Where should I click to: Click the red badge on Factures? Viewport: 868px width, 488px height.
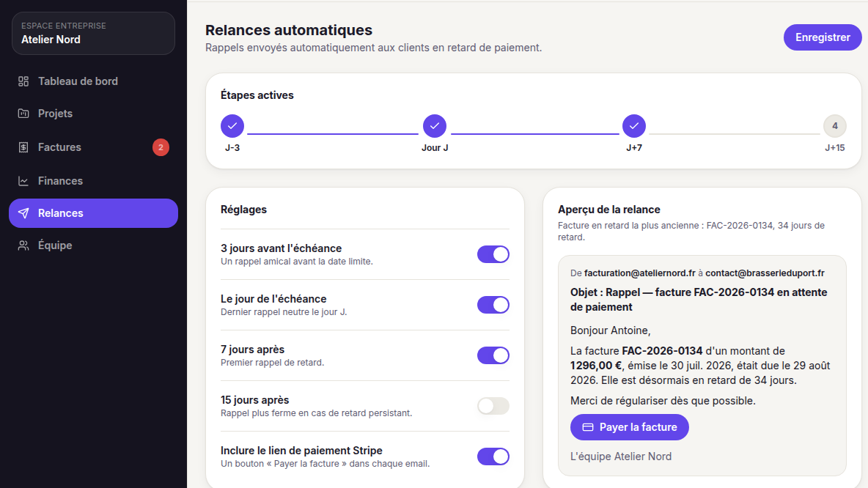pyautogui.click(x=161, y=147)
